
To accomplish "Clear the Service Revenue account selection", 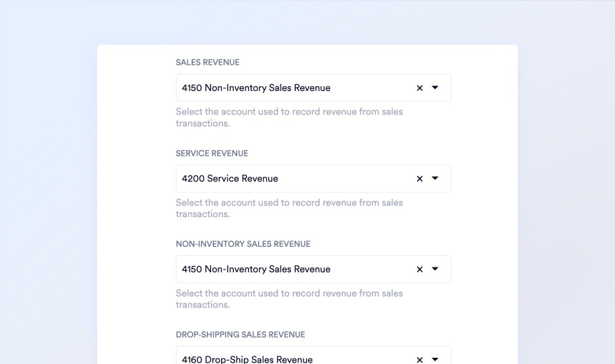I will 420,179.
